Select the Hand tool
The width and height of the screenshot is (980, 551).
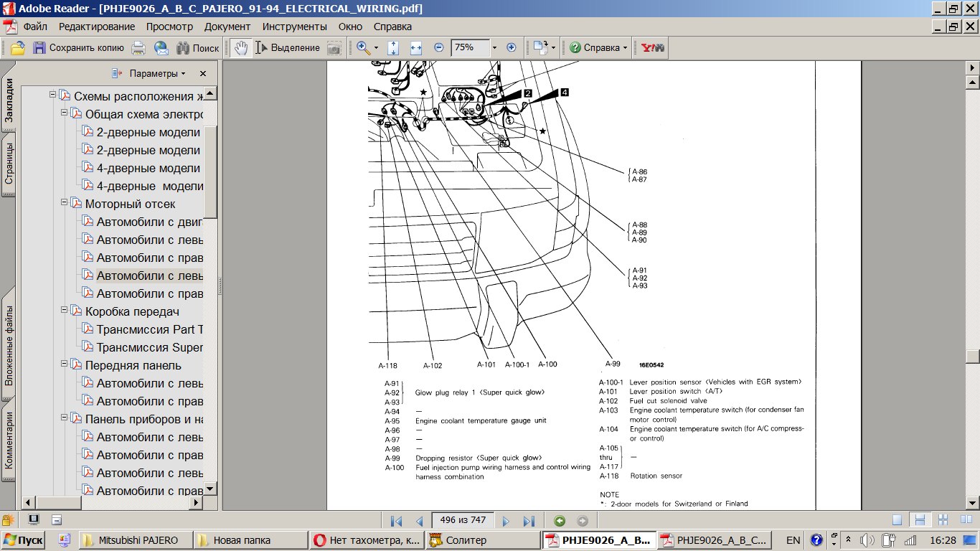pyautogui.click(x=241, y=48)
